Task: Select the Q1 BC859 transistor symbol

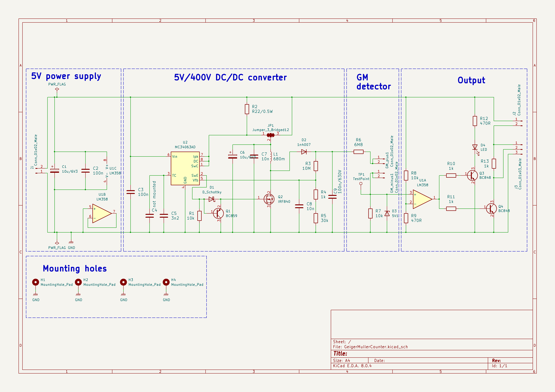Action: pyautogui.click(x=218, y=213)
